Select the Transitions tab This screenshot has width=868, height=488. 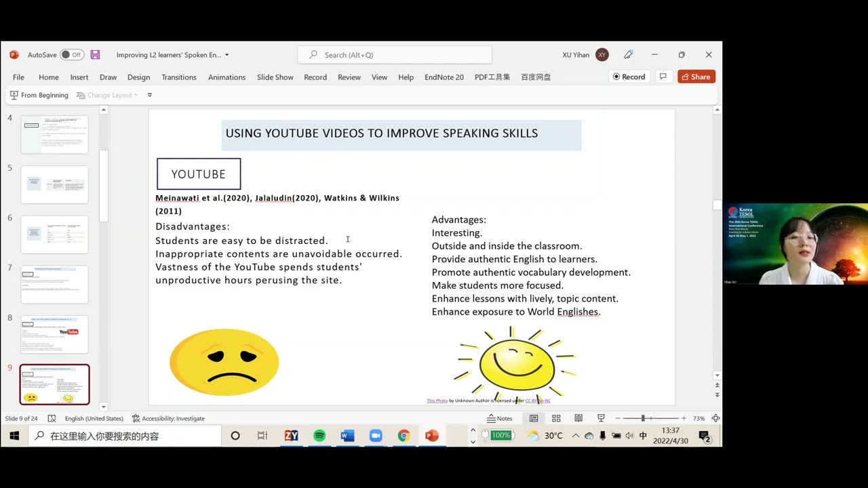point(179,77)
